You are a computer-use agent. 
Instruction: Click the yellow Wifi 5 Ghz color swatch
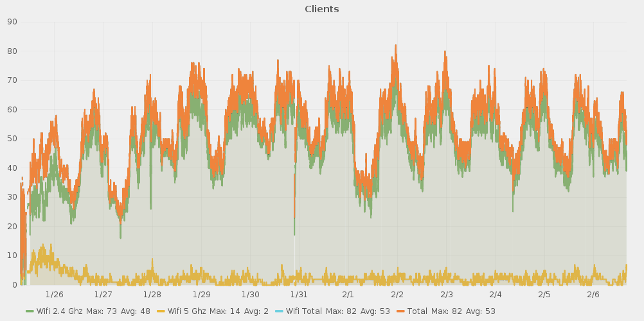coord(163,311)
